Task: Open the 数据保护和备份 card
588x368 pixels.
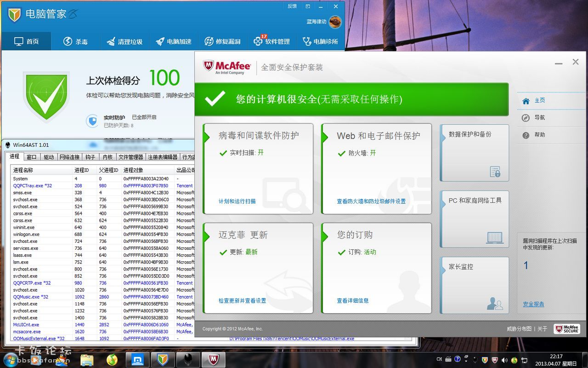Action: [x=475, y=153]
